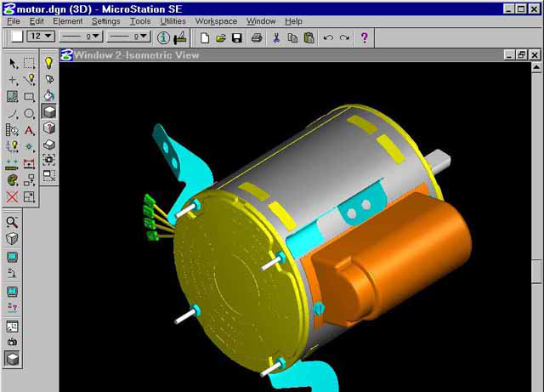Open the palette Change Attributes tool
Image resolution: width=544 pixels, height=392 pixels.
coord(13,180)
